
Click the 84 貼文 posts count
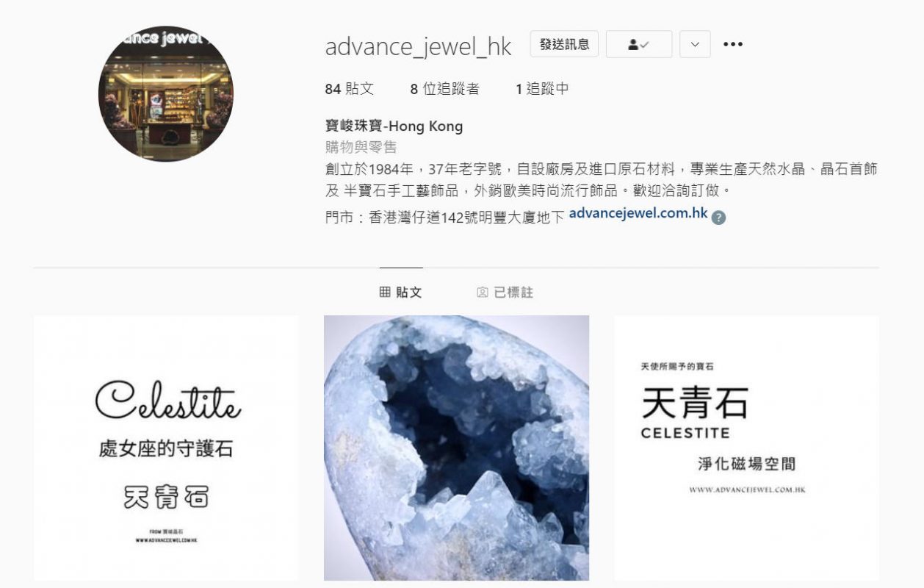point(350,89)
